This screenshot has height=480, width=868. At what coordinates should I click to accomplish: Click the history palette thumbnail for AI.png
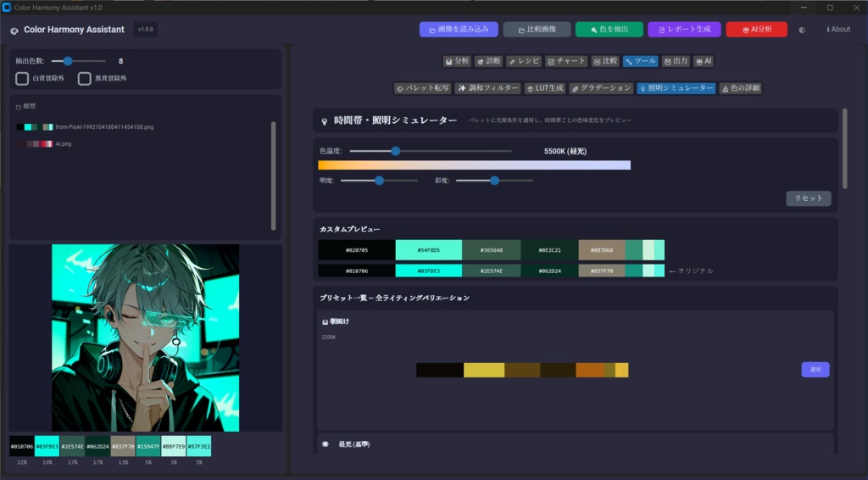34,143
